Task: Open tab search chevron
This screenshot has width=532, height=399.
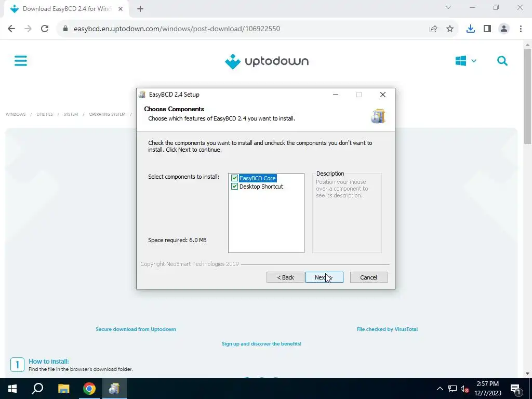Action: coord(448,7)
